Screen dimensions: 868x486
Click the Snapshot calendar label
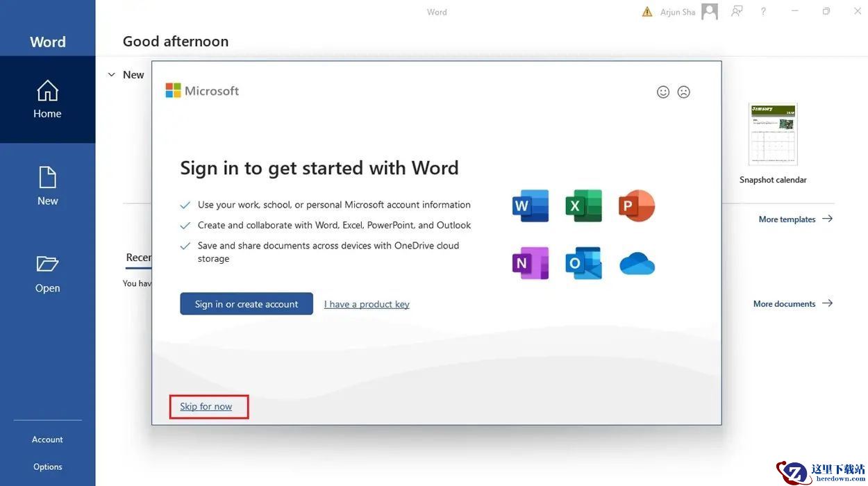coord(773,180)
